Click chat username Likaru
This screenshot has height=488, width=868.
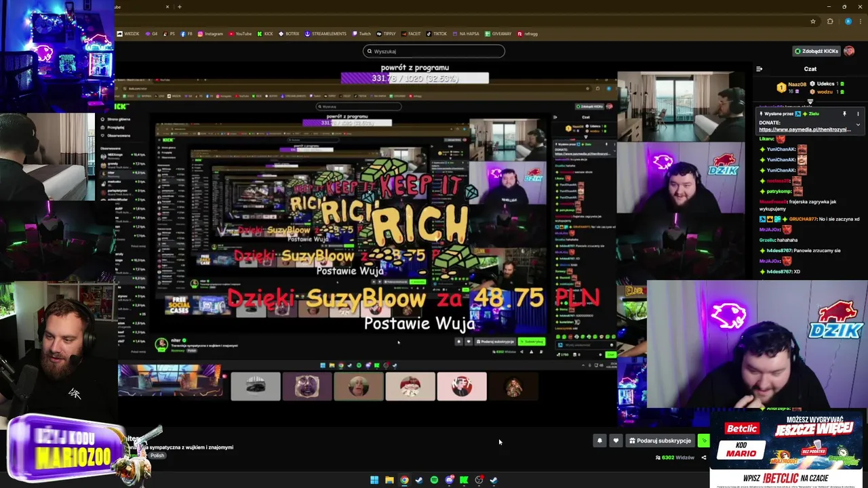[x=767, y=139]
